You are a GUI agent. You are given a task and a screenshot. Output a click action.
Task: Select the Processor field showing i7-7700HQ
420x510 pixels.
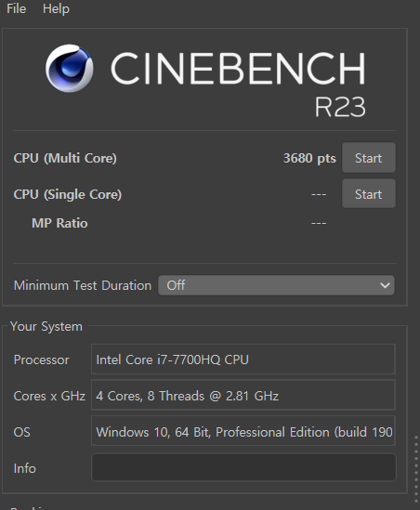point(243,360)
